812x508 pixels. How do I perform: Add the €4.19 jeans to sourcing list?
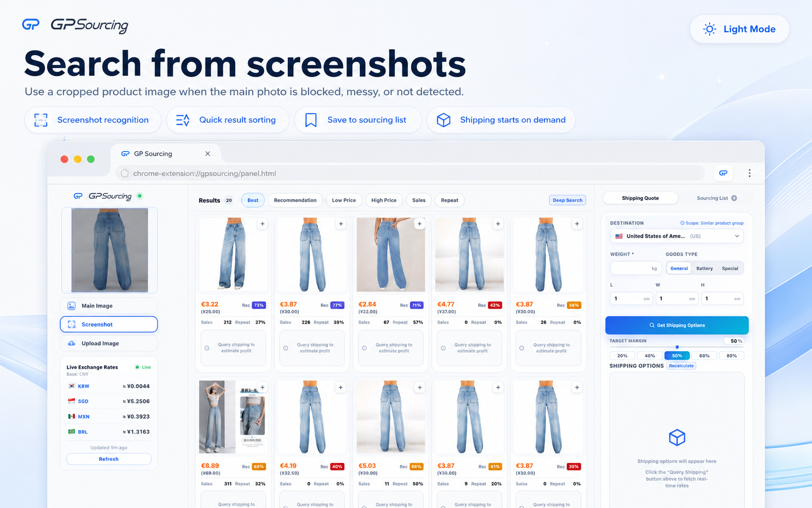(340, 388)
